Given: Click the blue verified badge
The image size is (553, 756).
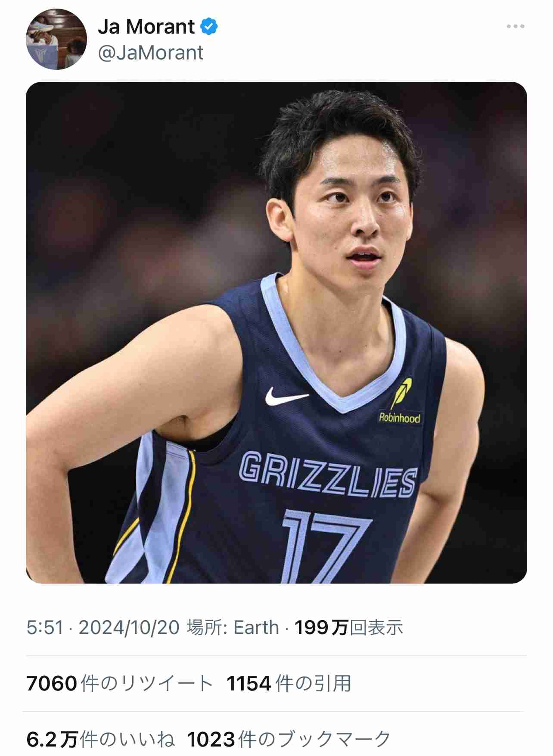Looking at the screenshot, I should click(209, 27).
